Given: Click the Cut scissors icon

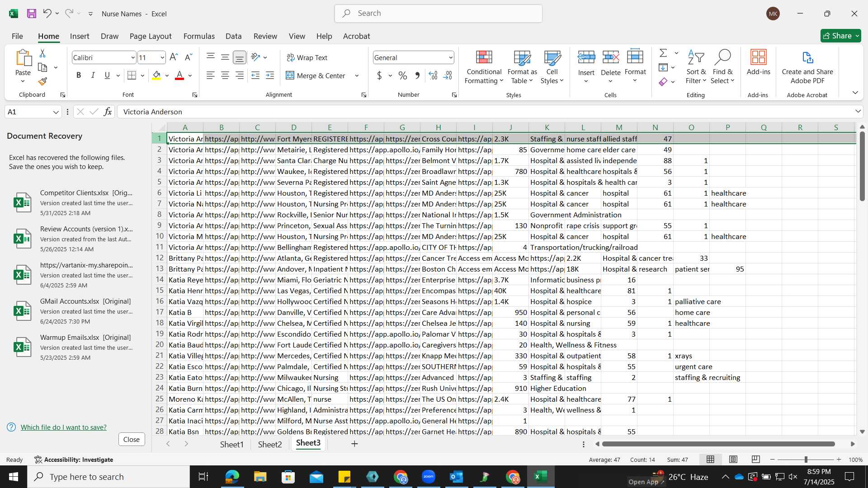Looking at the screenshot, I should [x=42, y=53].
